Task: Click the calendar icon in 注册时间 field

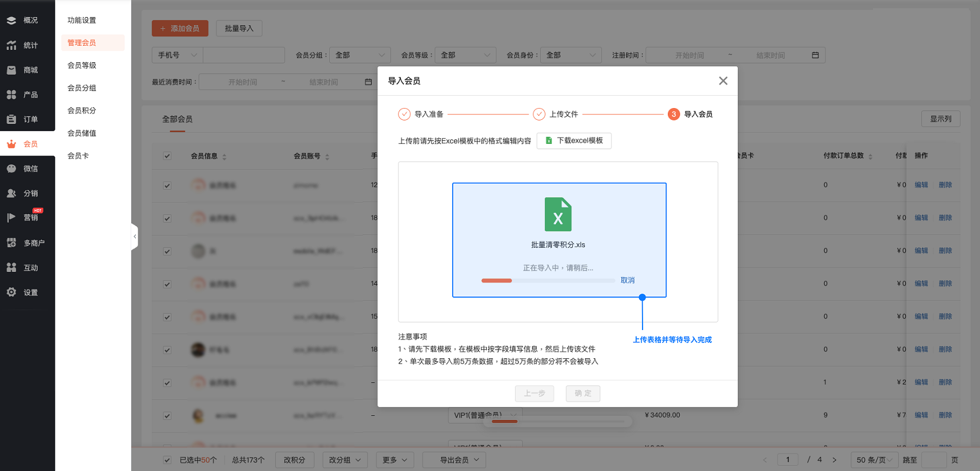Action: 815,55
